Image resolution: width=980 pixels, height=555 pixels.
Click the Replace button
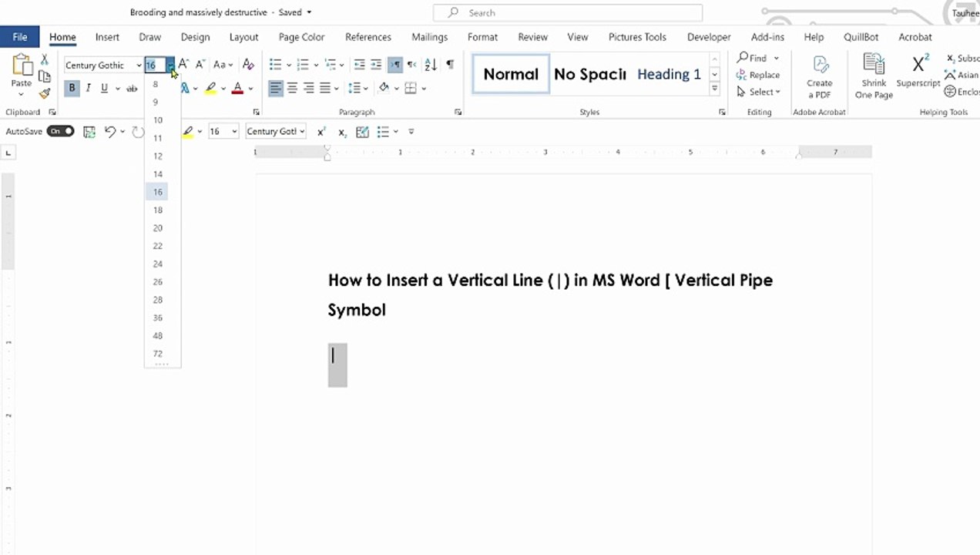pos(758,75)
